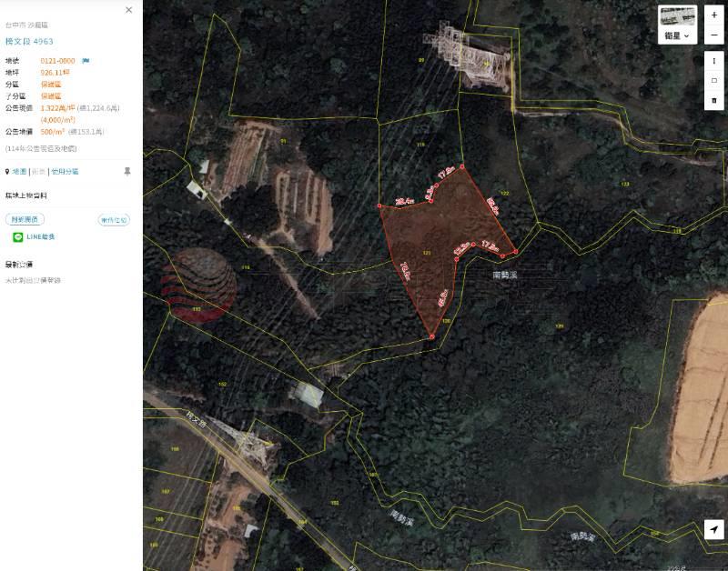728x571 pixels.
Task: Click the map style preview thumbnail
Action: pyautogui.click(x=677, y=17)
